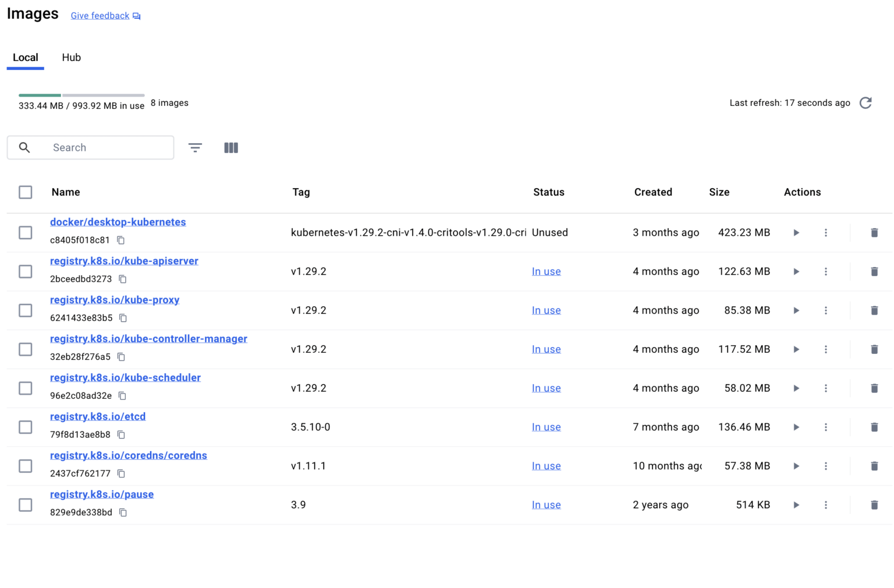
Task: Select all images via header checkbox
Action: pyautogui.click(x=25, y=192)
